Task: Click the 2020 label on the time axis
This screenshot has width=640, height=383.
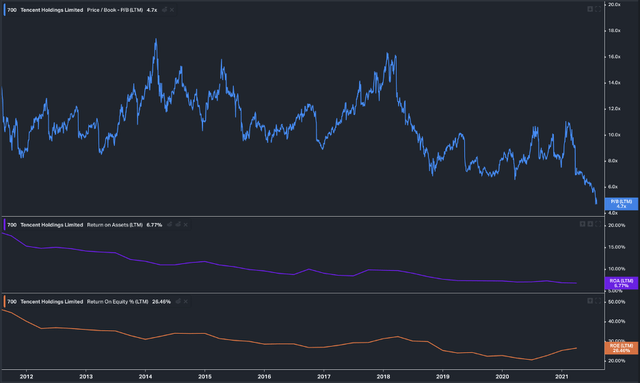Action: coord(502,376)
